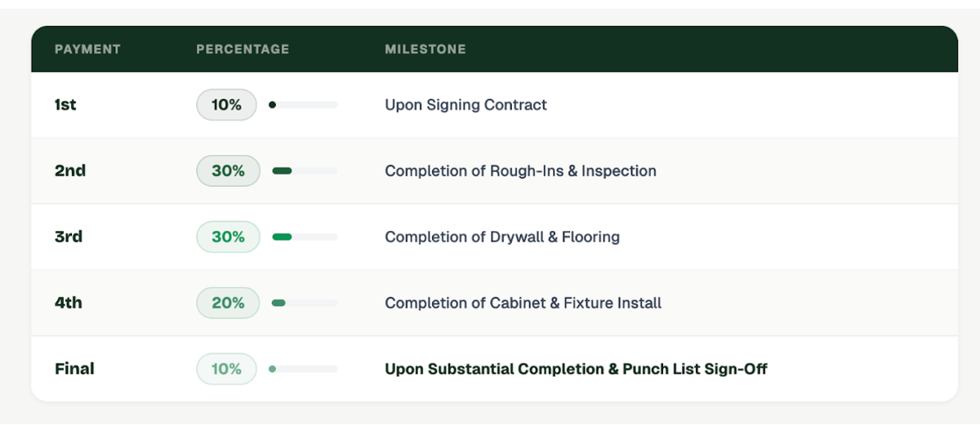Select the 'Final' payment row label
The image size is (980, 425).
[x=74, y=370]
